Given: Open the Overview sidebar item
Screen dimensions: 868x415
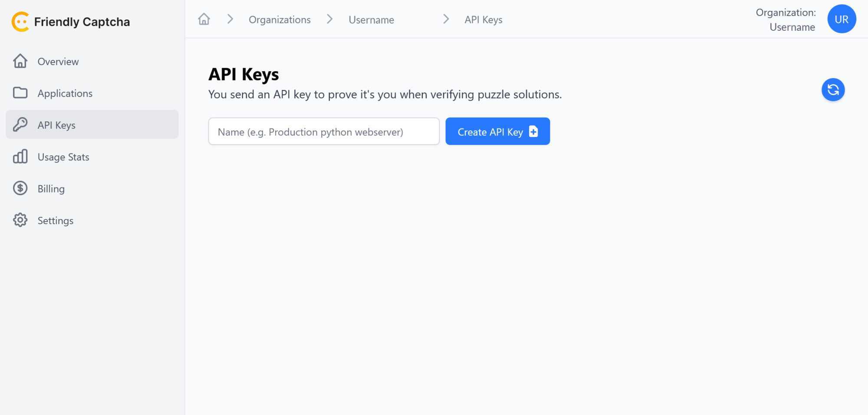Looking at the screenshot, I should [58, 62].
